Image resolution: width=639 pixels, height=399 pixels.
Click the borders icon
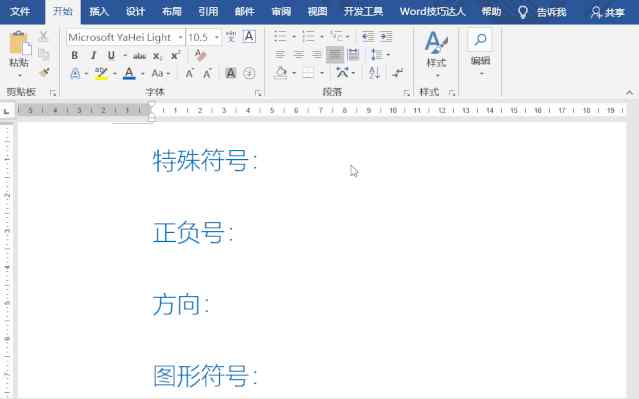coord(309,73)
